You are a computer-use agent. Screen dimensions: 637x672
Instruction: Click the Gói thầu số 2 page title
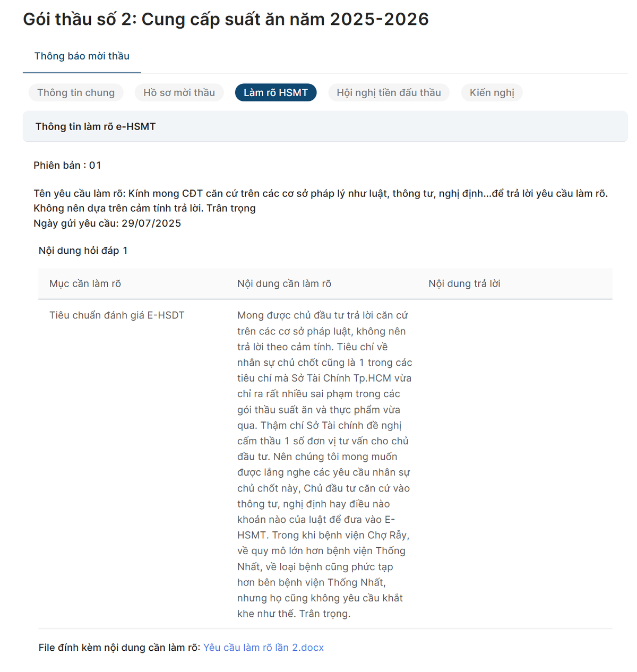pos(226,20)
